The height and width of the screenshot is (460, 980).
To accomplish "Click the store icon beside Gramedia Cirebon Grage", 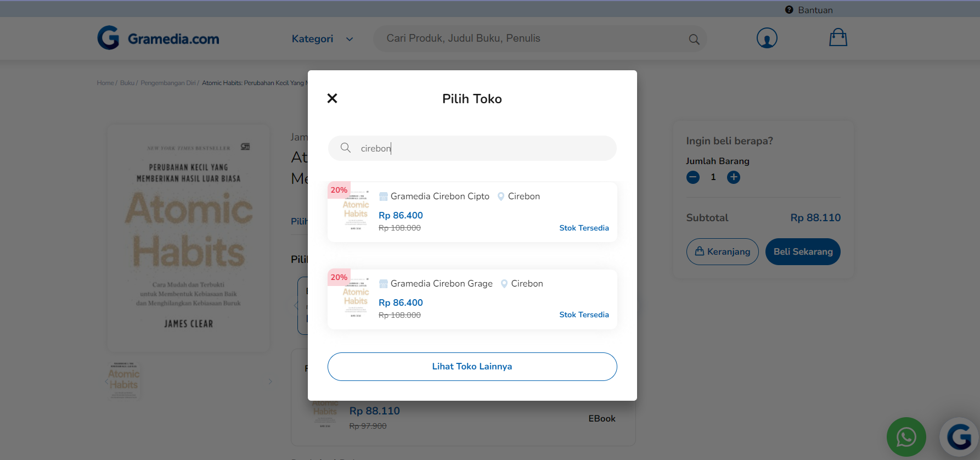I will tap(384, 284).
